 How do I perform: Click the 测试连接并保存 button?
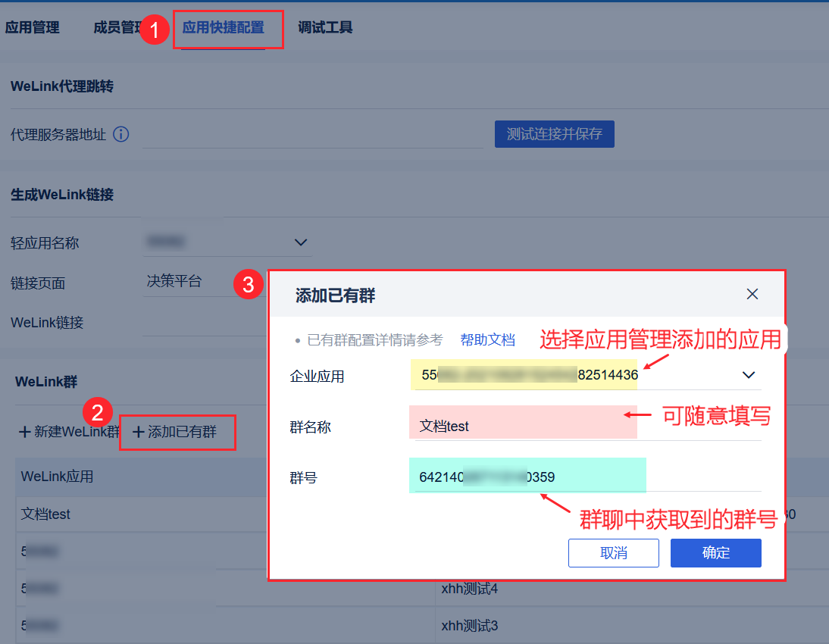554,134
